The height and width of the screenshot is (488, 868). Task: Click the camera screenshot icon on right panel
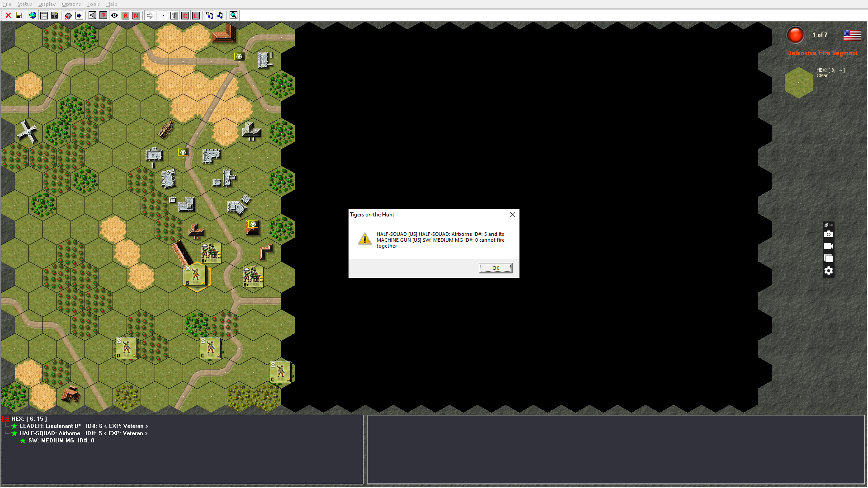tap(828, 234)
